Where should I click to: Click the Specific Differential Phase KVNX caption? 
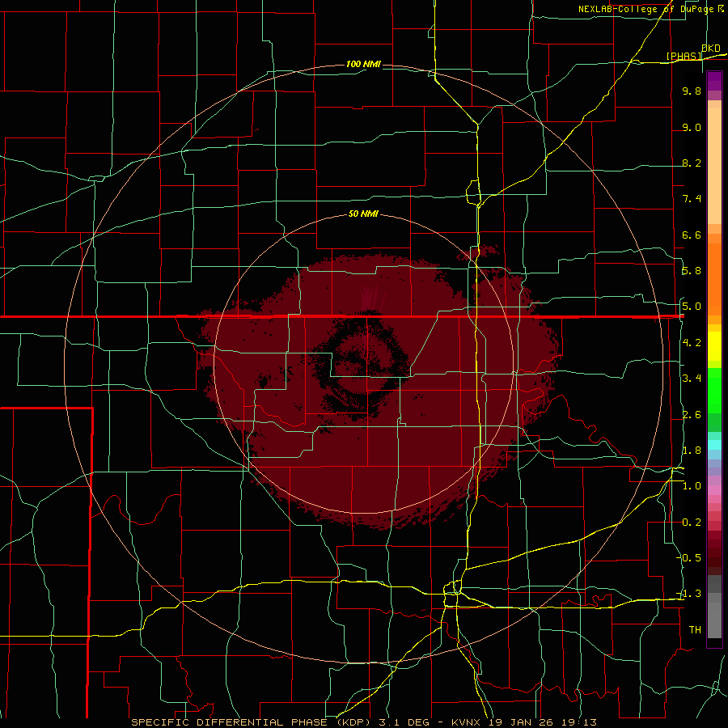tap(363, 722)
